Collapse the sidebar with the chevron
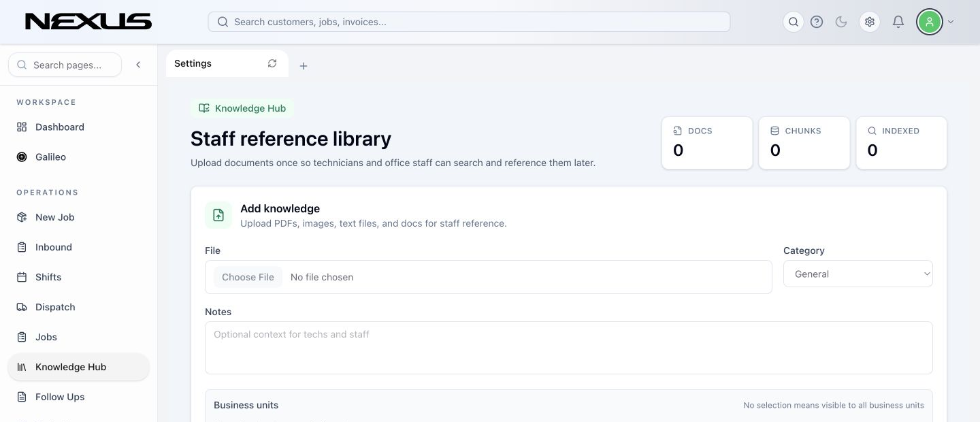 click(138, 65)
